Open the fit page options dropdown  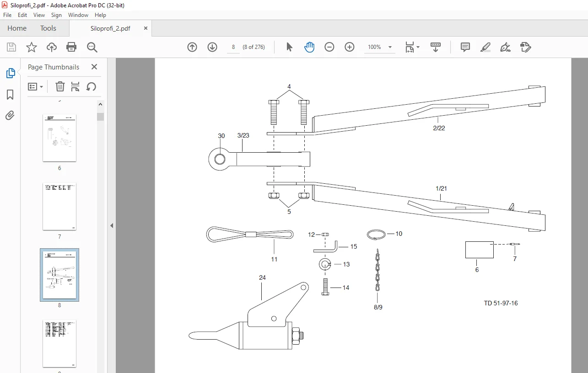[412, 47]
